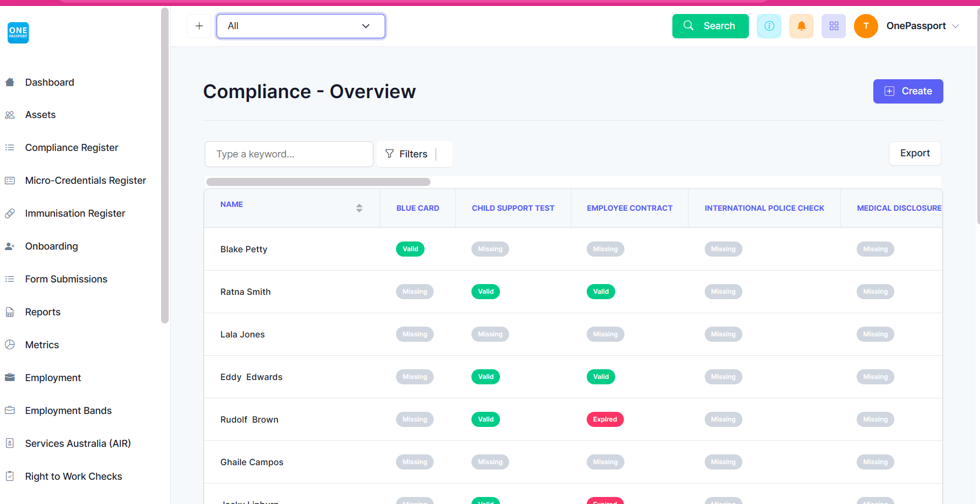The height and width of the screenshot is (504, 980).
Task: Click Lala Jones' Missing Blue Card badge
Action: (x=415, y=334)
